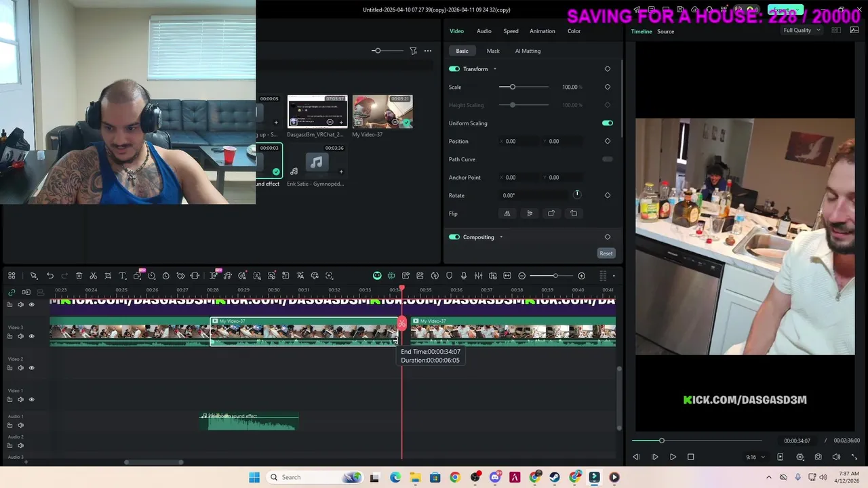Click the Undo arrow in timeline toolbar

click(50, 276)
